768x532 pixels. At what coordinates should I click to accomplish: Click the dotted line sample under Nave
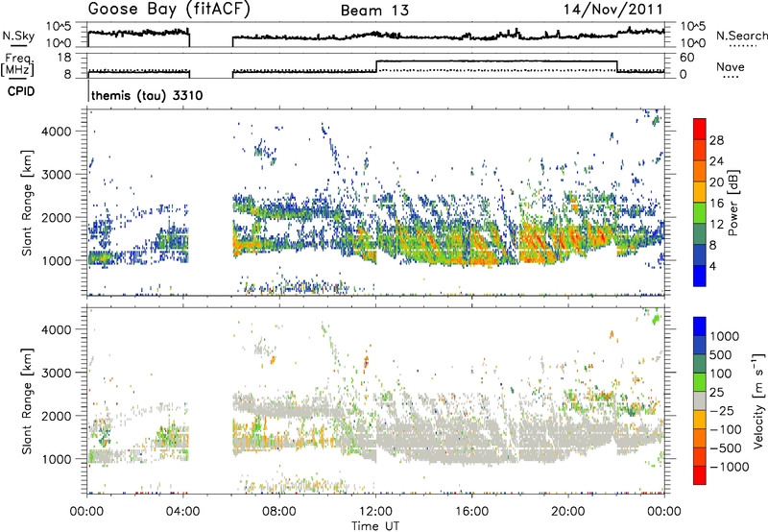point(731,77)
